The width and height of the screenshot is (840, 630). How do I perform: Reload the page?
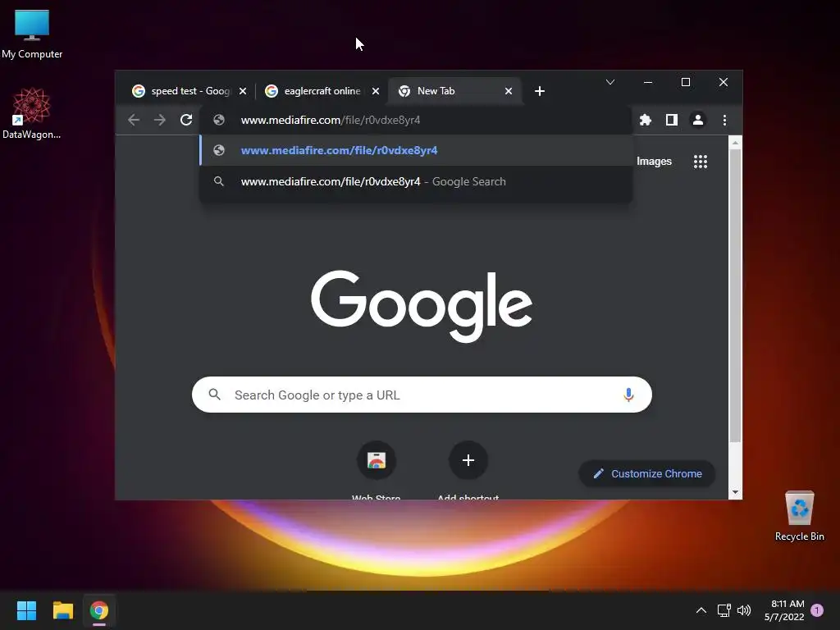(x=186, y=120)
